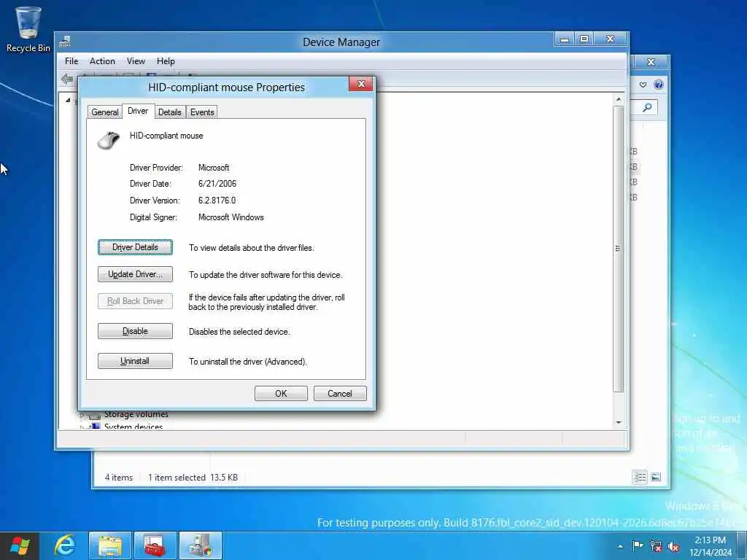Click the Back arrow in Device Manager toolbar
Image resolution: width=747 pixels, height=560 pixels.
pyautogui.click(x=67, y=79)
